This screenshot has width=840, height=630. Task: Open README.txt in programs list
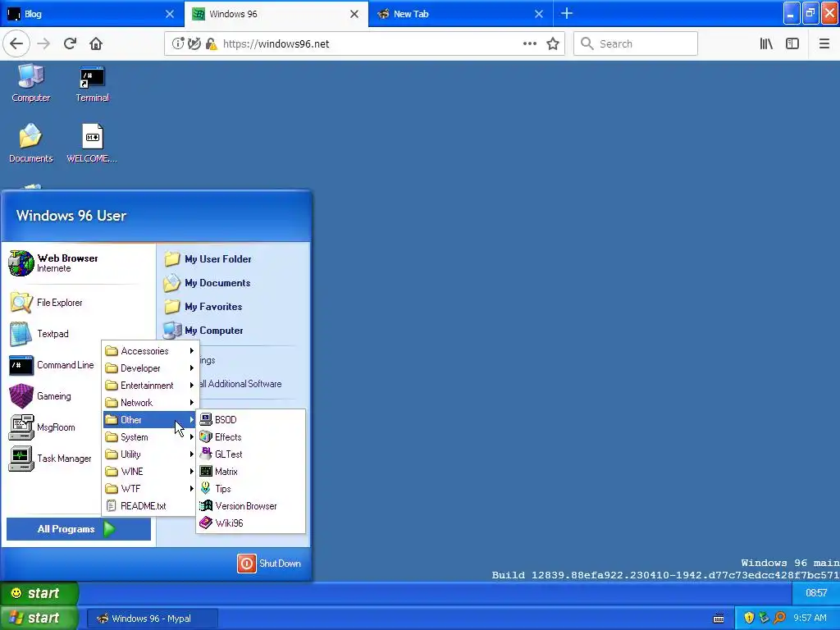[x=150, y=505]
